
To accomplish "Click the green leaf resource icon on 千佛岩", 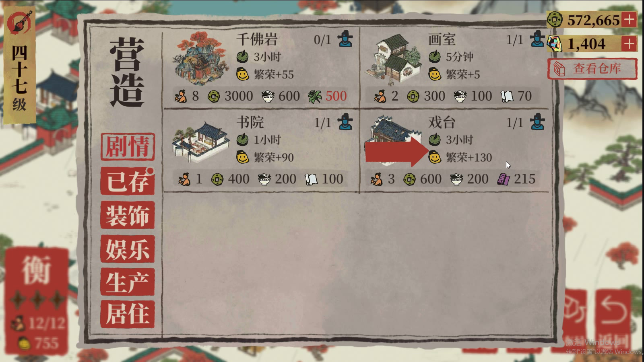I will coord(314,96).
